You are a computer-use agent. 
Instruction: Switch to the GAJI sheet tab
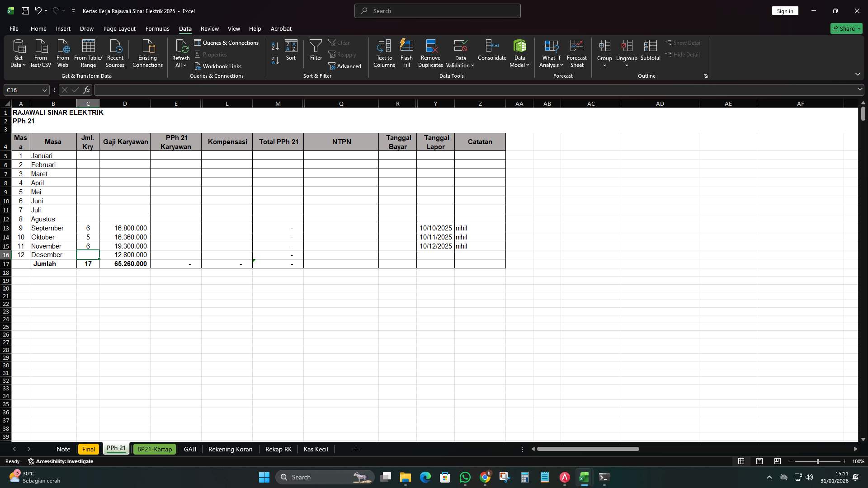[x=190, y=449]
